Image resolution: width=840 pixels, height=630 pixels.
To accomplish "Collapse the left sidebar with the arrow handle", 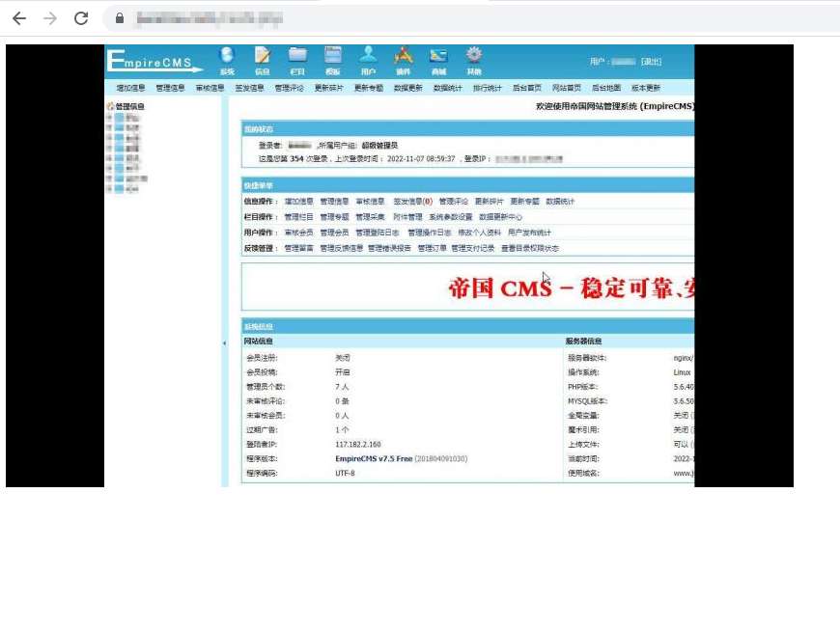I will 224,343.
